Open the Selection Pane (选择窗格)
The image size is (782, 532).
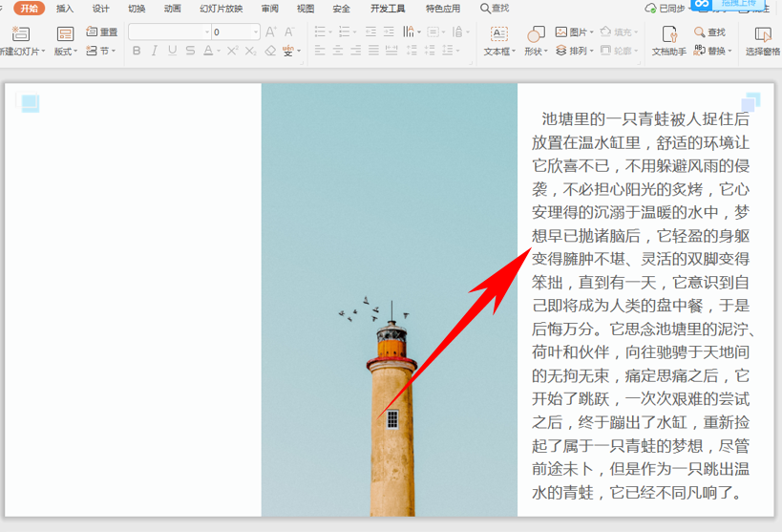(763, 40)
